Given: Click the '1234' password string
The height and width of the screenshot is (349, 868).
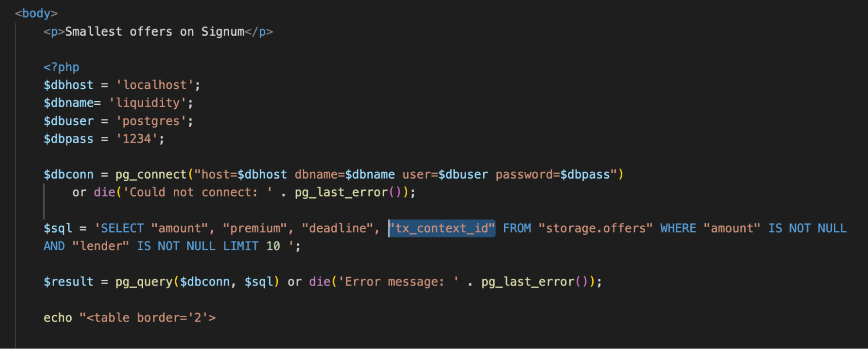Looking at the screenshot, I should tap(137, 139).
